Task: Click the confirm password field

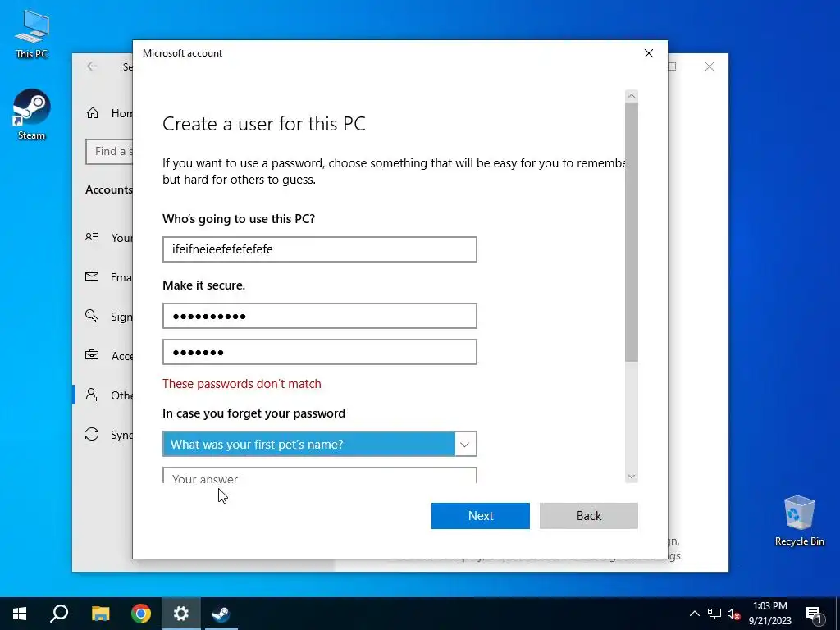Action: click(320, 352)
